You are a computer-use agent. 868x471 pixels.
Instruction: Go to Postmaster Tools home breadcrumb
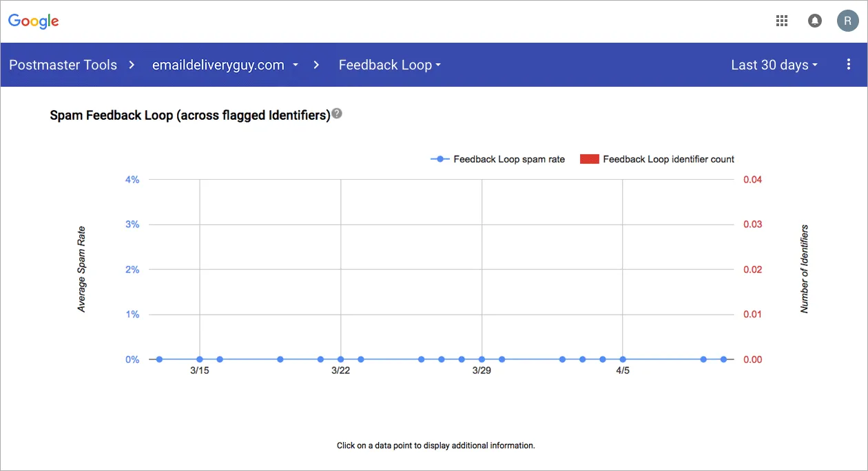click(63, 65)
